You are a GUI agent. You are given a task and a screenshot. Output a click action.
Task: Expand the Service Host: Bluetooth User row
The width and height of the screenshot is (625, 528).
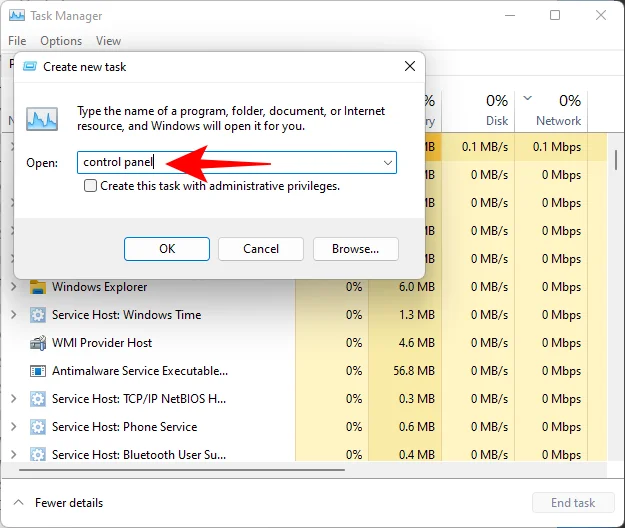pyautogui.click(x=14, y=454)
